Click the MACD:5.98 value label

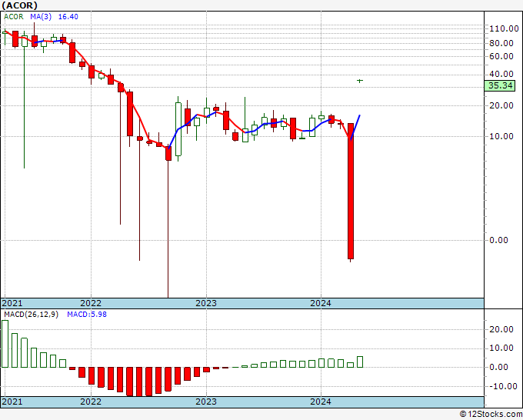click(x=87, y=315)
